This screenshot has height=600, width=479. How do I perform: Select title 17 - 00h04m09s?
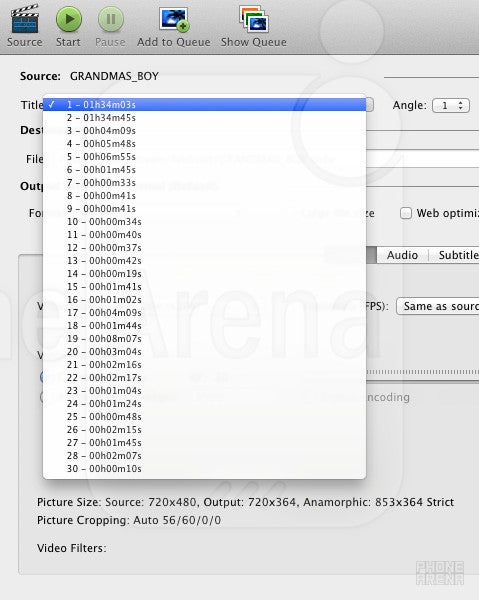point(205,313)
